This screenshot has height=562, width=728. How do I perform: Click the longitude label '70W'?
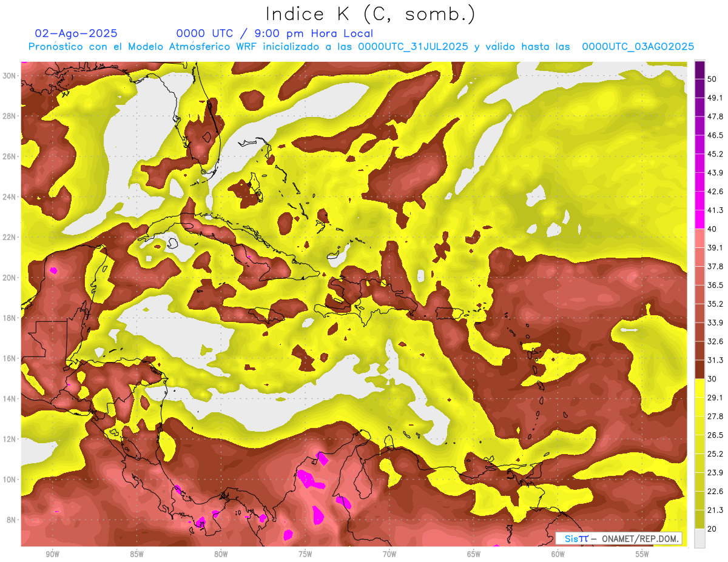[x=389, y=554]
